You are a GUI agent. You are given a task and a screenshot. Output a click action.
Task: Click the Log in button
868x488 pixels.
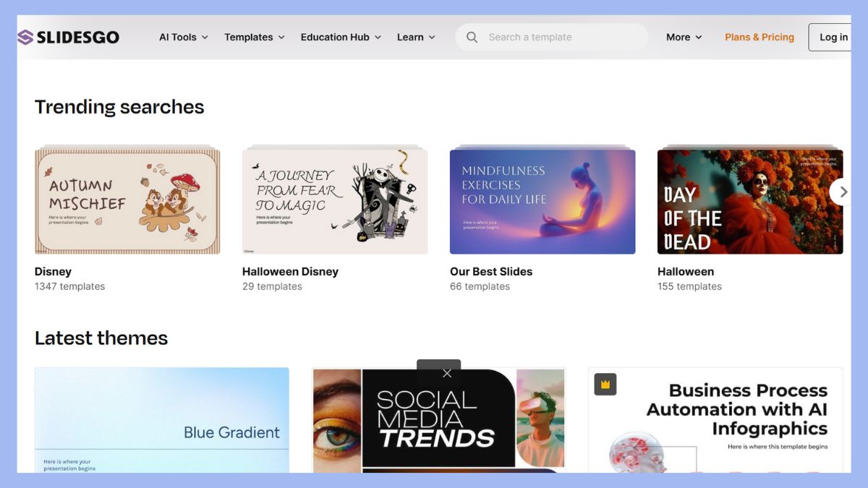pos(830,37)
